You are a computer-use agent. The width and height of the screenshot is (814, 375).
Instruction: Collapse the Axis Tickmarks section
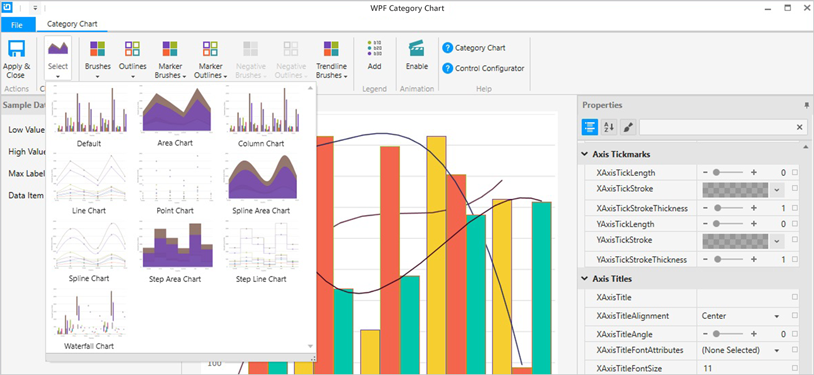tap(585, 154)
